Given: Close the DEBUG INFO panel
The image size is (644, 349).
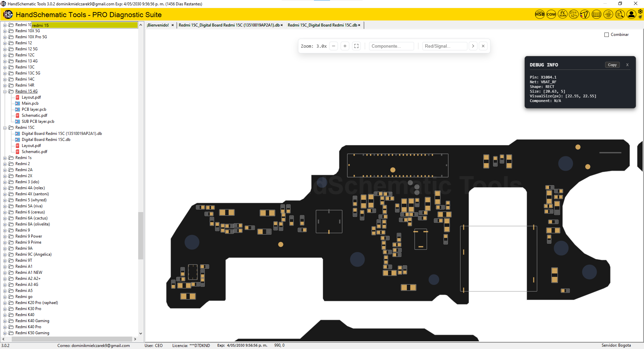Looking at the screenshot, I should pyautogui.click(x=627, y=65).
